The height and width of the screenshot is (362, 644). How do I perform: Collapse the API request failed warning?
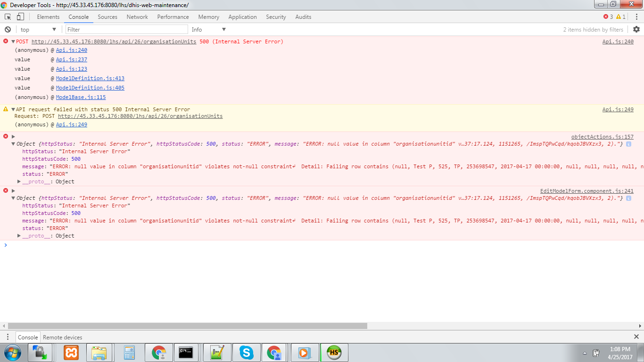tap(13, 109)
